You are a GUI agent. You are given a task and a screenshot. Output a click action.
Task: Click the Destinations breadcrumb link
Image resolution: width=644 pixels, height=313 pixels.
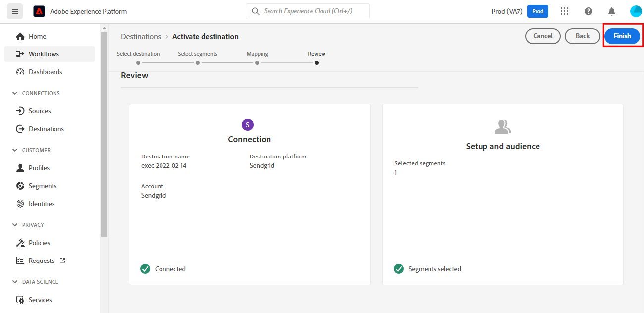141,37
